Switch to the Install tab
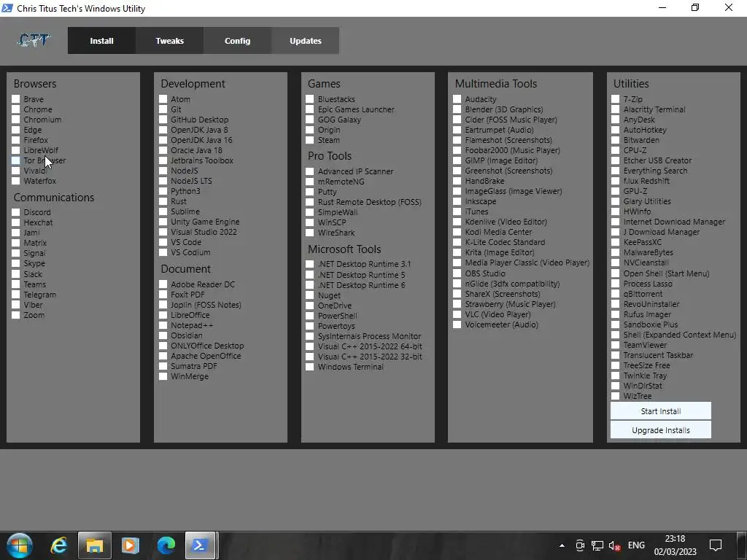Screen dimensions: 747x560 (x=101, y=41)
